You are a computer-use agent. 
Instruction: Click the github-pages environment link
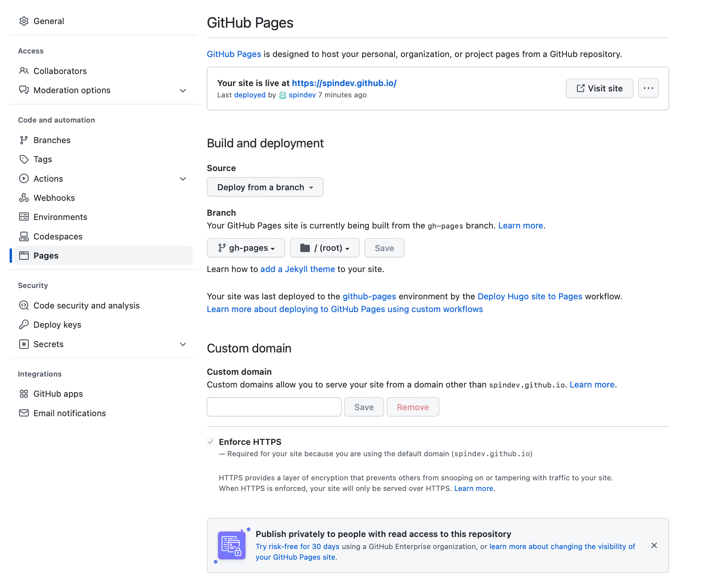[x=369, y=296]
